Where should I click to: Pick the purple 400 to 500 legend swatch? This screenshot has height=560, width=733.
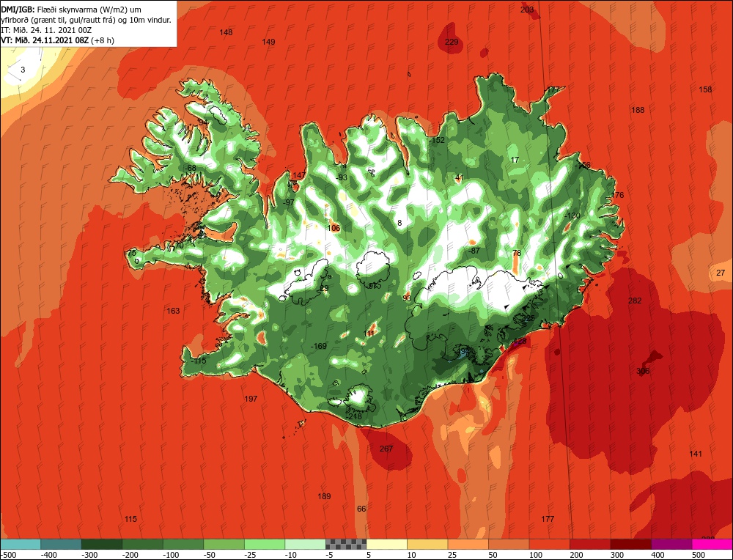tap(671, 544)
